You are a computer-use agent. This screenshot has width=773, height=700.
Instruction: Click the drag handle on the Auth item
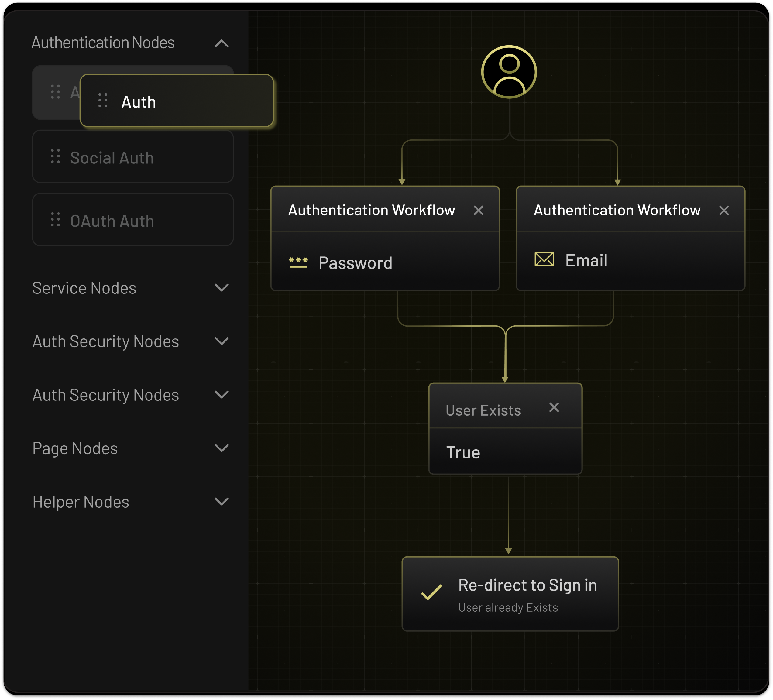pyautogui.click(x=102, y=101)
